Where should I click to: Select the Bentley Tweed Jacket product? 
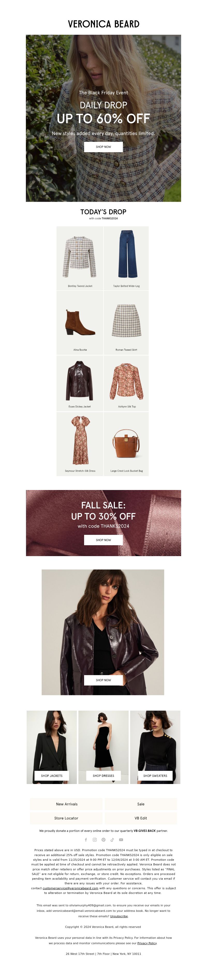(x=80, y=258)
